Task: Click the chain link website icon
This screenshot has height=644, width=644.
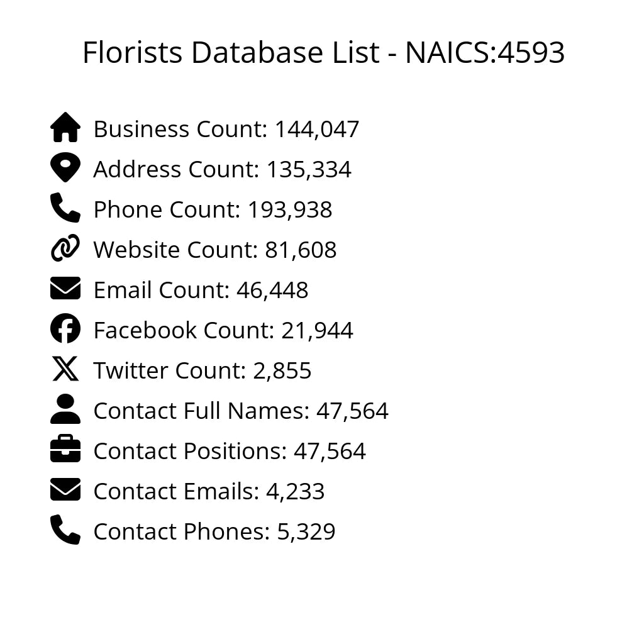Action: 65,248
